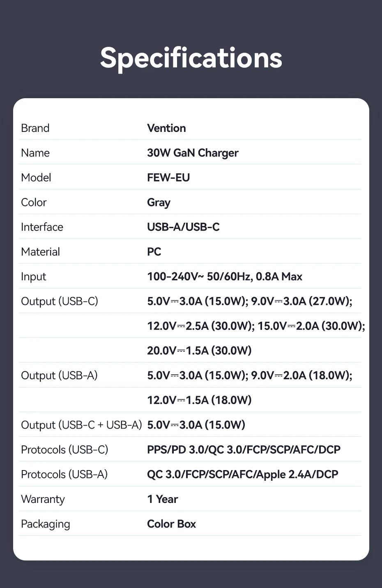Click the FEW-EU model number
The height and width of the screenshot is (588, 382).
(168, 178)
